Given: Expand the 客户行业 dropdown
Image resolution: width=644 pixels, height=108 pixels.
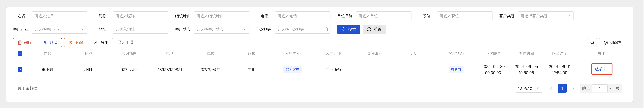Looking at the screenshot, I should (x=60, y=29).
